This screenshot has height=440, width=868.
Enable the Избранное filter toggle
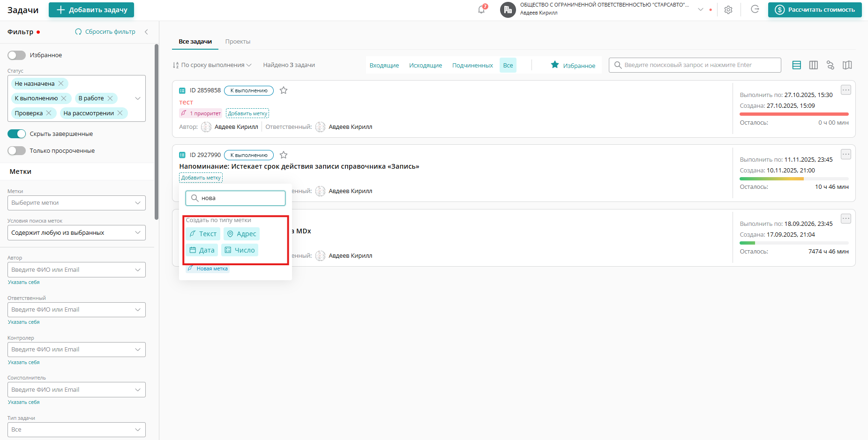17,55
